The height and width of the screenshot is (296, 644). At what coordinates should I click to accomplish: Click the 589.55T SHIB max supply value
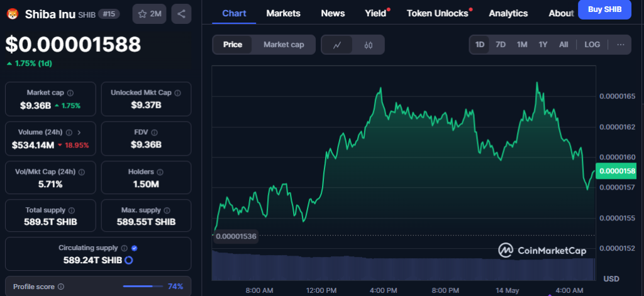pyautogui.click(x=146, y=222)
